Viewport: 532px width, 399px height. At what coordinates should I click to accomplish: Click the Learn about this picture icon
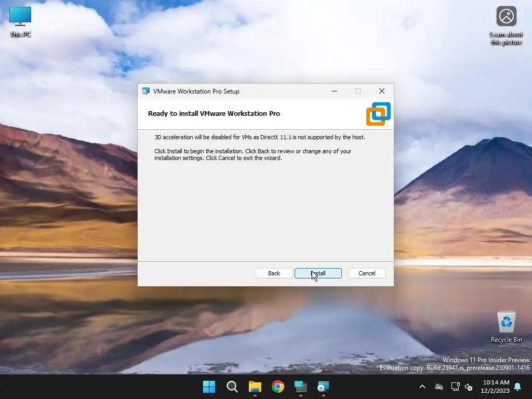pyautogui.click(x=506, y=26)
